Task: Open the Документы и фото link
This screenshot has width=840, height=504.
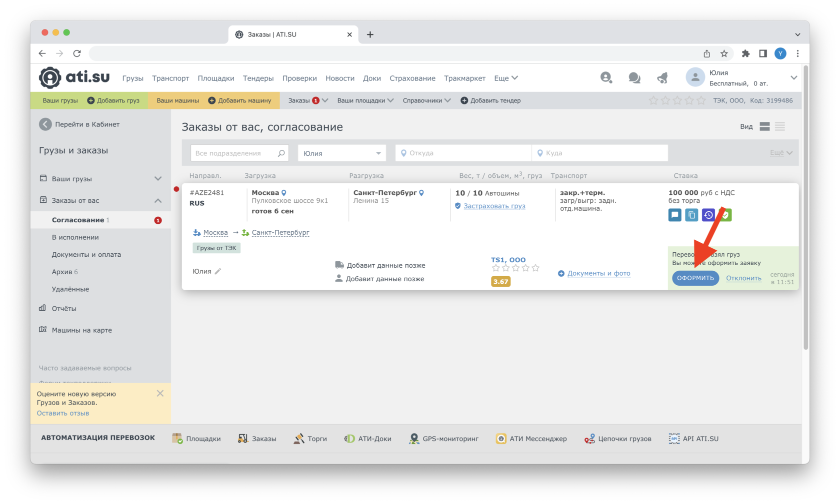Action: click(x=598, y=273)
